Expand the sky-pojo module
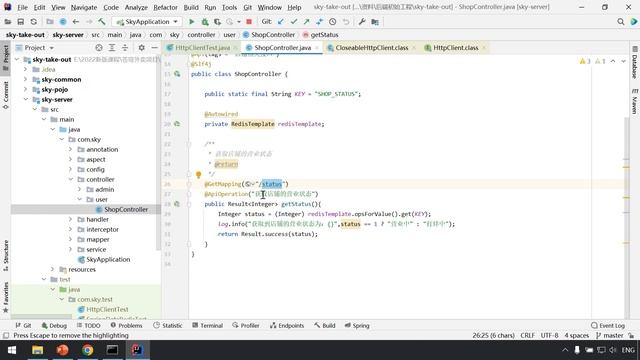The height and width of the screenshot is (360, 640). 26,89
